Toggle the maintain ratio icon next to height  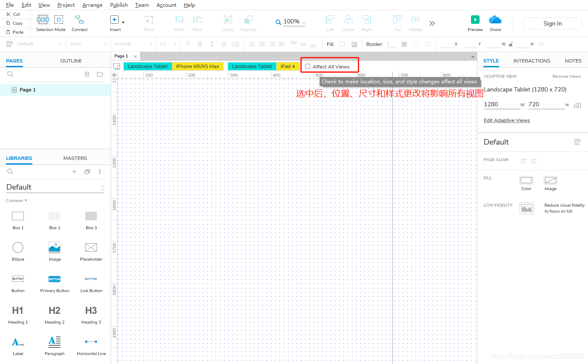[x=577, y=105]
